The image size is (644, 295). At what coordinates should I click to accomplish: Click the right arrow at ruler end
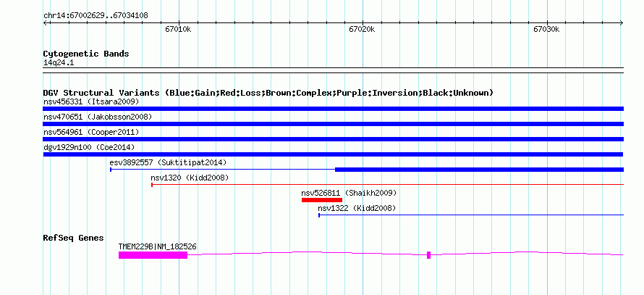(x=622, y=22)
